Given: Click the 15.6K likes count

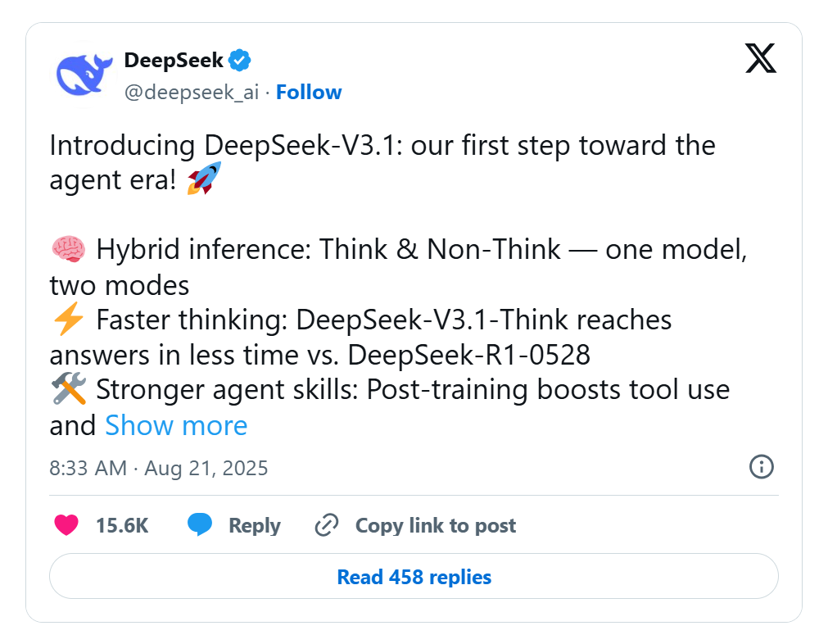Looking at the screenshot, I should click(x=122, y=526).
